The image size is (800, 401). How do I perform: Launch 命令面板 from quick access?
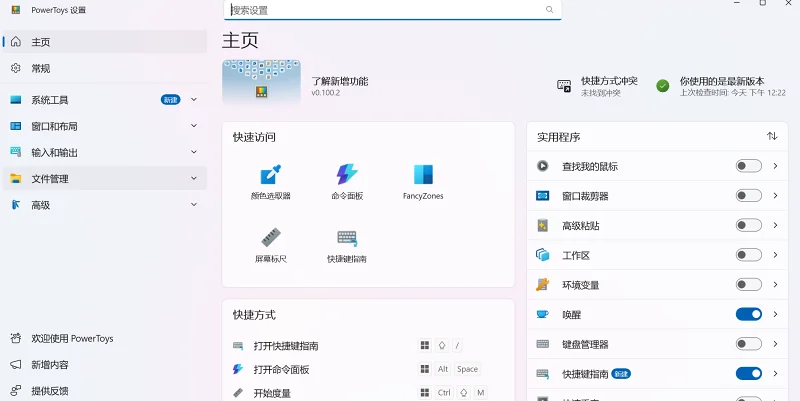tap(347, 174)
